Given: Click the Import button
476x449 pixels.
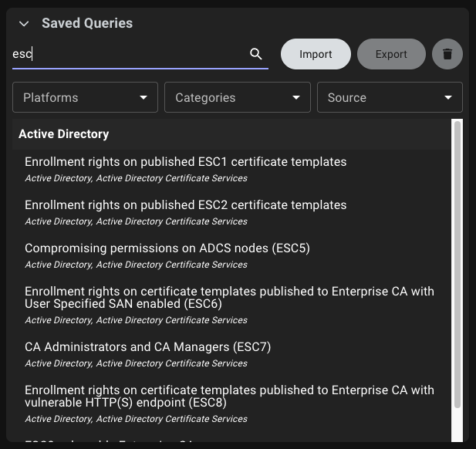Looking at the screenshot, I should tap(316, 54).
